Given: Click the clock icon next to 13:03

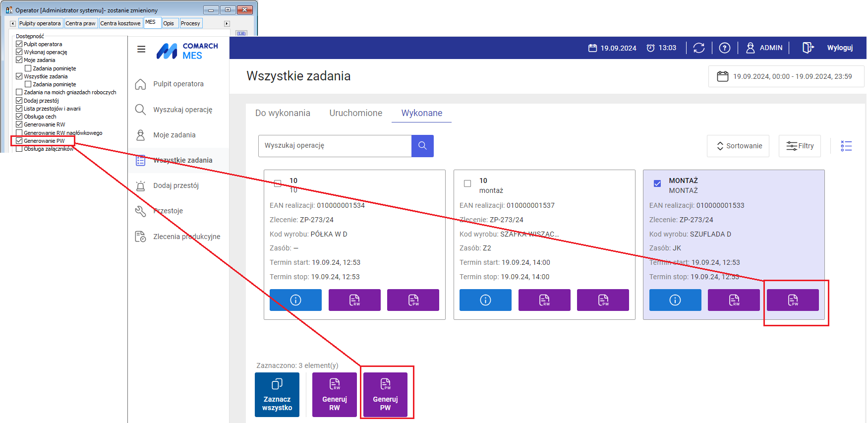Looking at the screenshot, I should (x=650, y=48).
